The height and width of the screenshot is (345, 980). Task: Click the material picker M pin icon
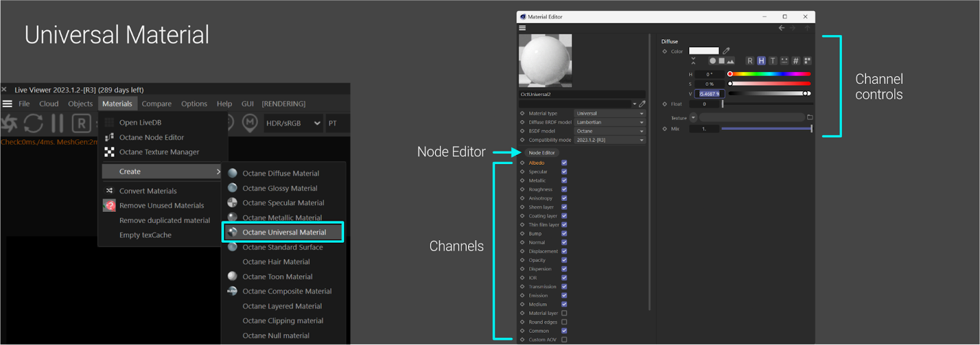point(249,123)
